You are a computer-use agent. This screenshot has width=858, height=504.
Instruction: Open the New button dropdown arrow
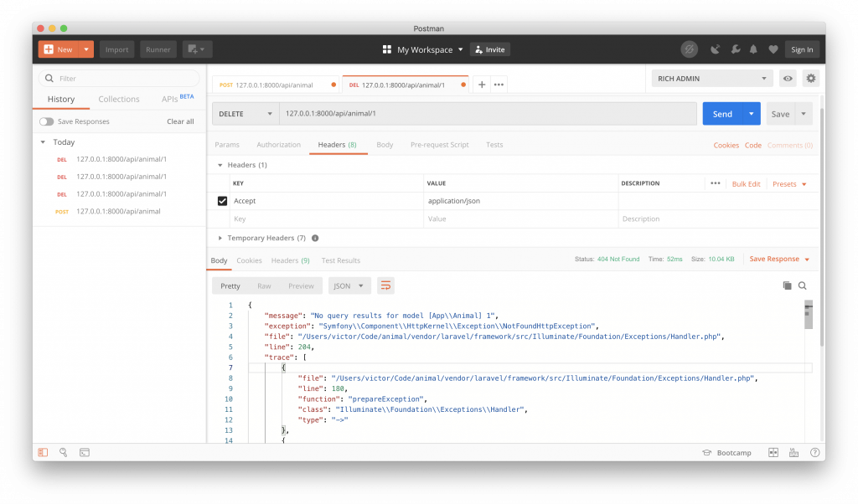click(86, 49)
